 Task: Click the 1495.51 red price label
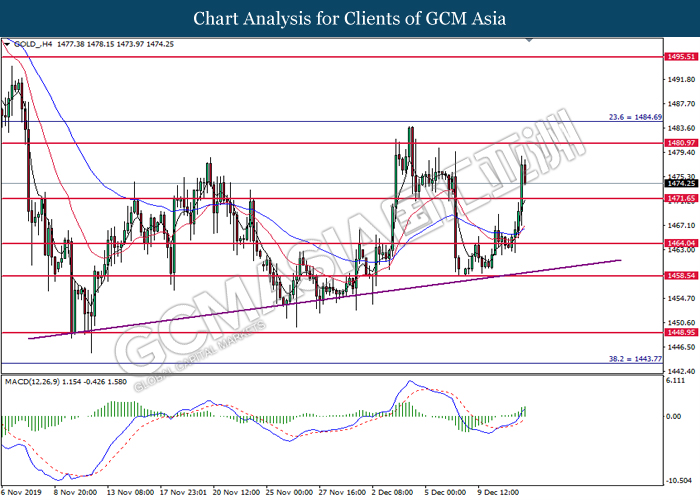680,58
